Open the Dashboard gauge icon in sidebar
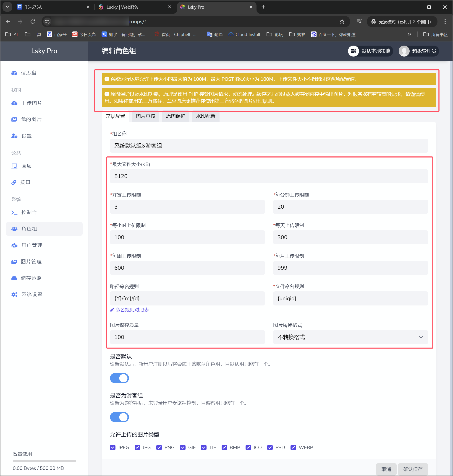The image size is (453, 476). 14,73
